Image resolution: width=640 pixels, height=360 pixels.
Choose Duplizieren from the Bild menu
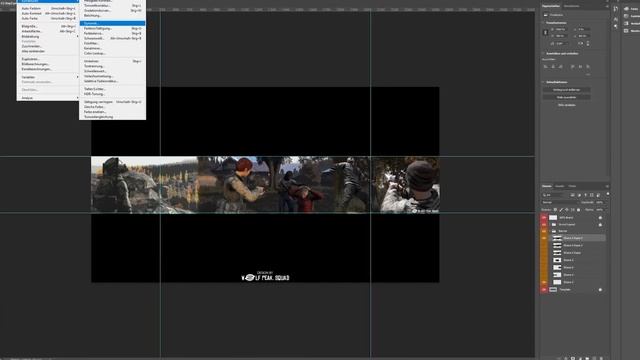click(48, 59)
